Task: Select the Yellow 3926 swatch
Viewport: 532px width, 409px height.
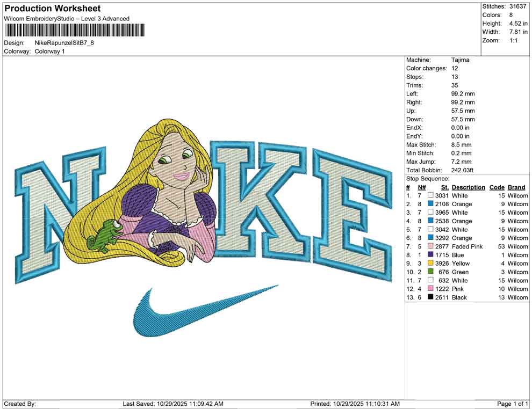Action: (x=430, y=264)
